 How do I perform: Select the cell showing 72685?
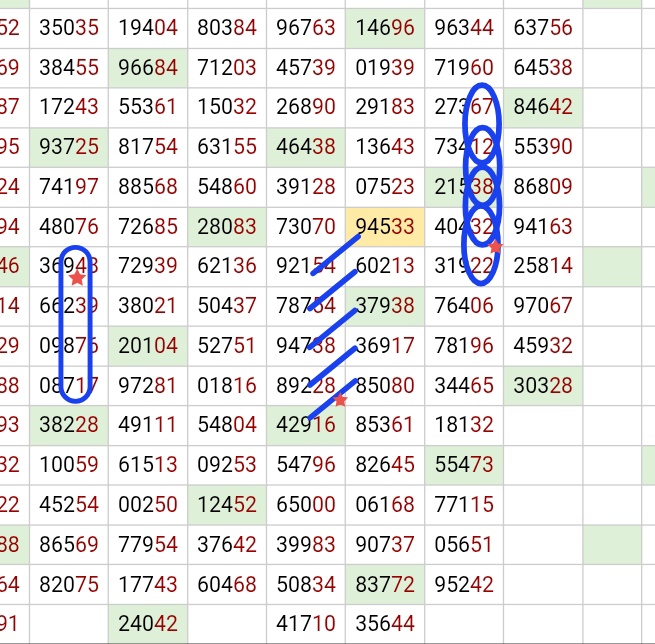coord(148,227)
